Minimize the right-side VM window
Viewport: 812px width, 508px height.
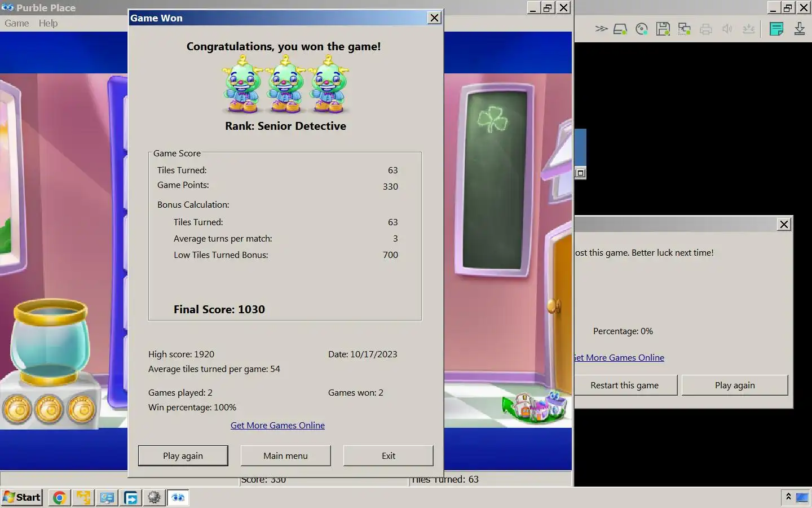773,7
